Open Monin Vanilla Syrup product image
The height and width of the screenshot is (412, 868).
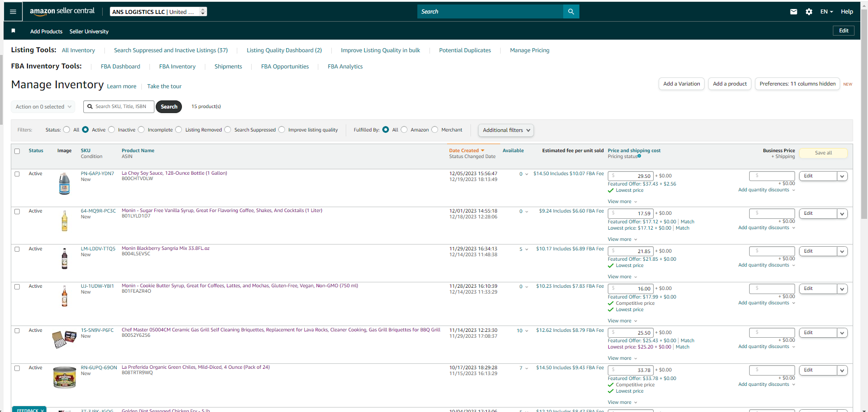(x=64, y=221)
